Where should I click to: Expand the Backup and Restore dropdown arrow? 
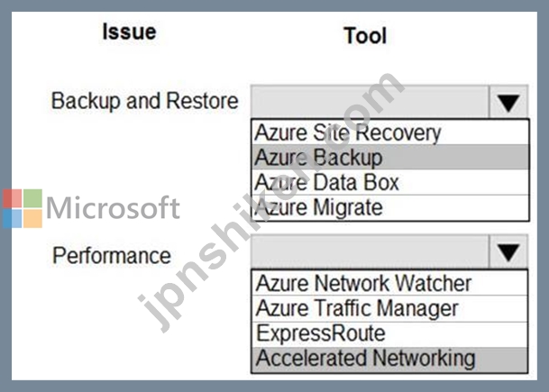[508, 102]
